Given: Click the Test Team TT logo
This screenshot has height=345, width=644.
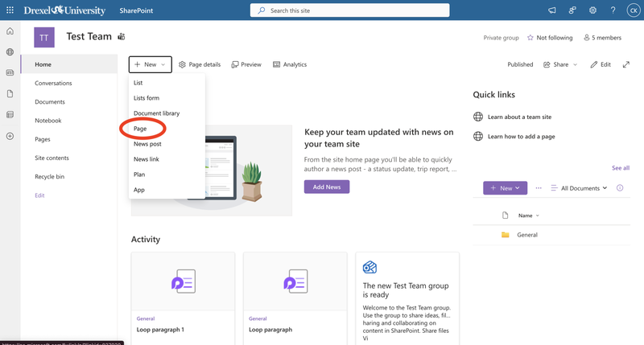Looking at the screenshot, I should point(44,37).
